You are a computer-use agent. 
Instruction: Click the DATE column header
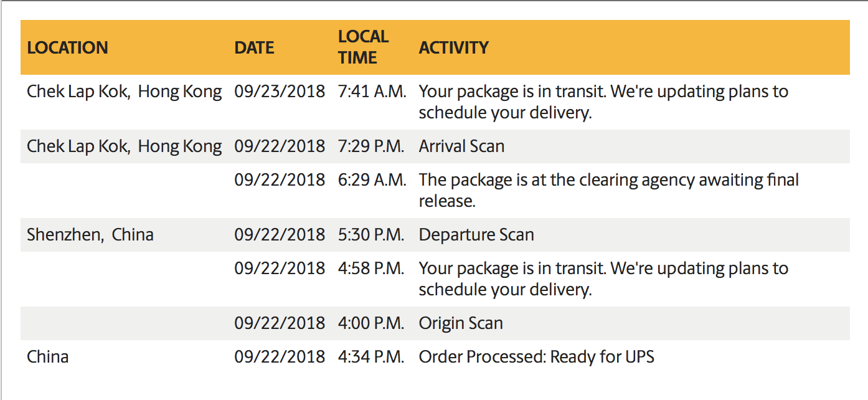pyautogui.click(x=254, y=48)
